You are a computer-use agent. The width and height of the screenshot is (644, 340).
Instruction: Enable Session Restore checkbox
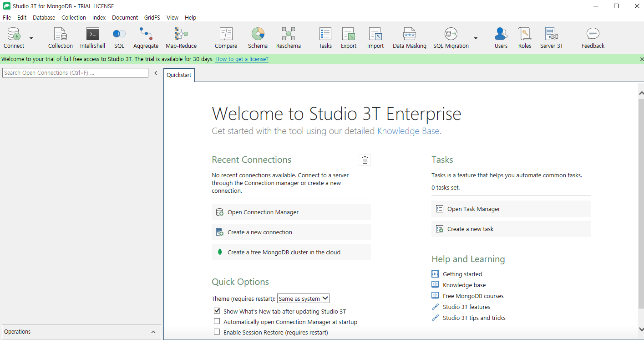click(x=217, y=332)
